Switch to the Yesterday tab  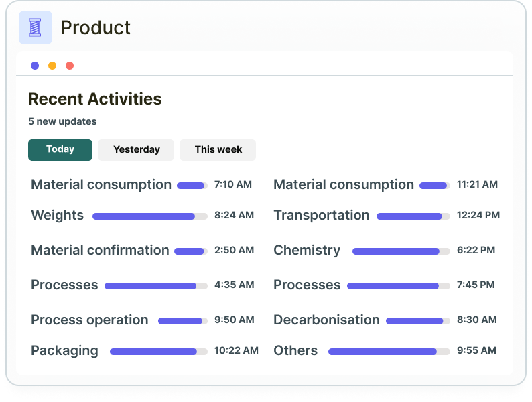pyautogui.click(x=136, y=149)
